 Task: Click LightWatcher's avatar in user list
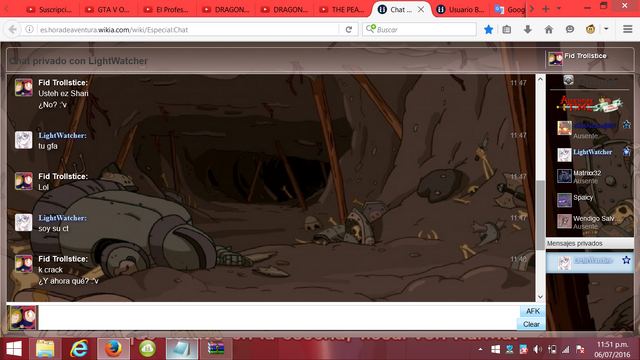coord(564,155)
